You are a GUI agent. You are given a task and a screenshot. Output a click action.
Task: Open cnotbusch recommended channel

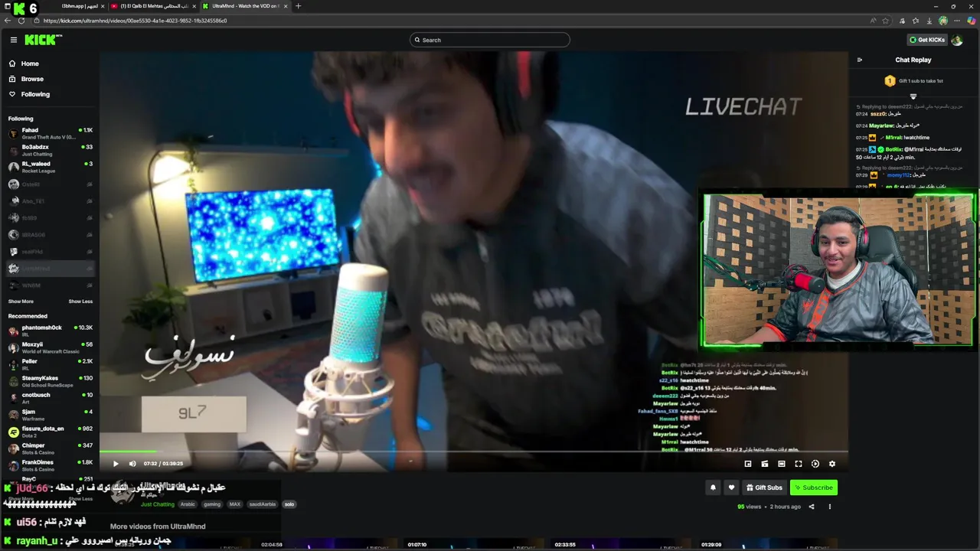50,398
